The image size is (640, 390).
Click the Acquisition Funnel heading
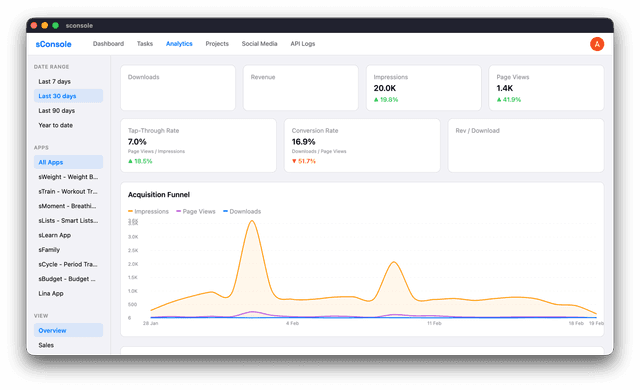click(x=159, y=195)
